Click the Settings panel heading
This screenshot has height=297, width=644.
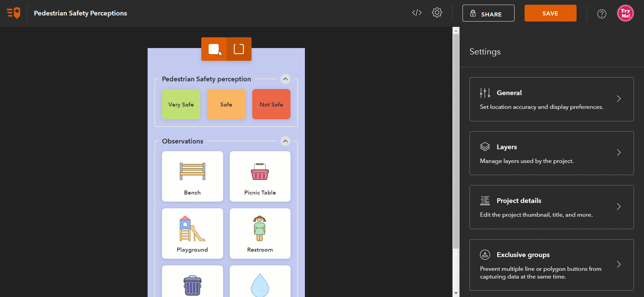tap(485, 52)
